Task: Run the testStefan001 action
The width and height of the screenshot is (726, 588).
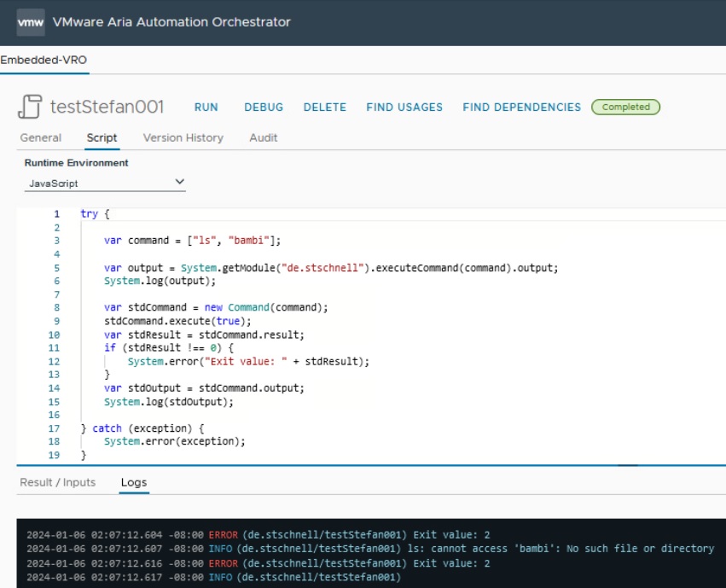Action: click(x=206, y=107)
